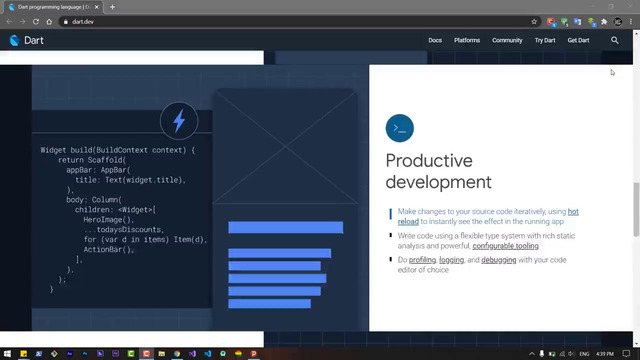
Task: Open the Chrome extensions puzzle icon
Action: coord(604,22)
